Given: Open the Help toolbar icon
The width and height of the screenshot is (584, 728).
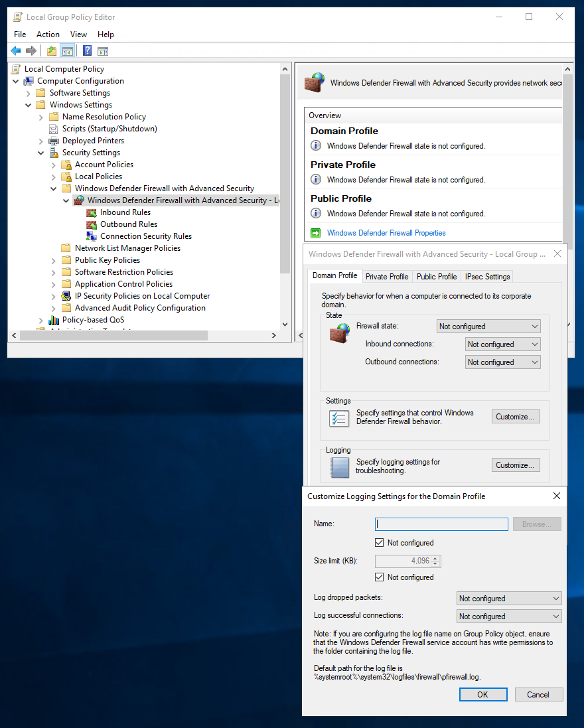Looking at the screenshot, I should (x=88, y=50).
